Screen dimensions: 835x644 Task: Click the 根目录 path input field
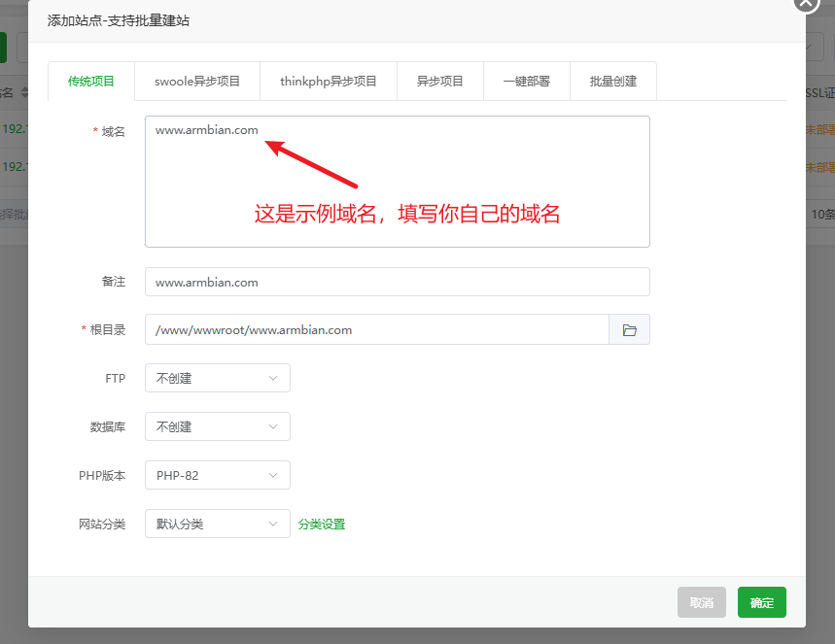[376, 329]
